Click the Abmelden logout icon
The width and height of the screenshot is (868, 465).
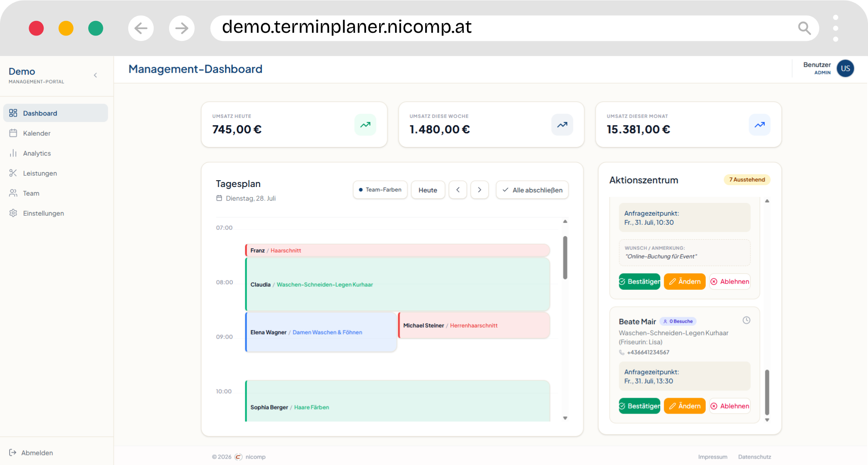pyautogui.click(x=13, y=452)
